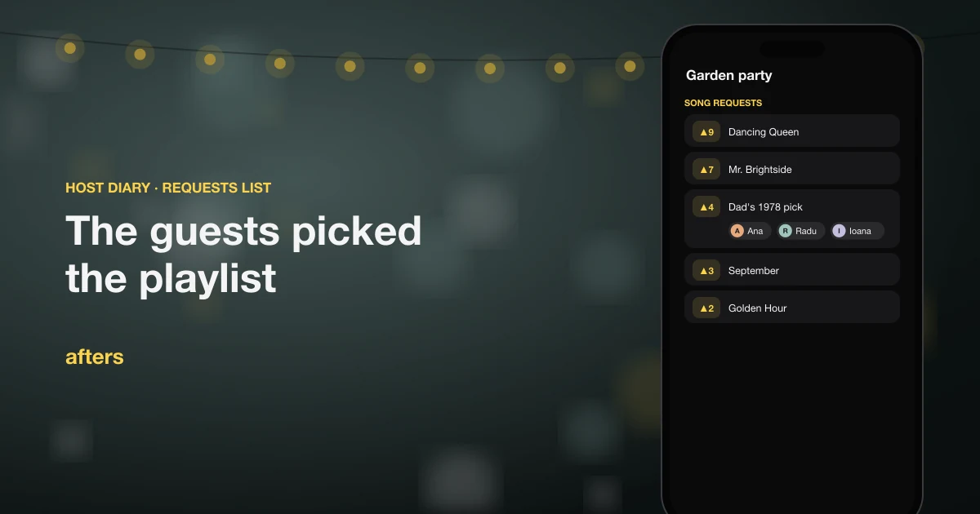This screenshot has height=514, width=980.
Task: Collapse the Dad's 1978 pick card
Action: (792, 219)
